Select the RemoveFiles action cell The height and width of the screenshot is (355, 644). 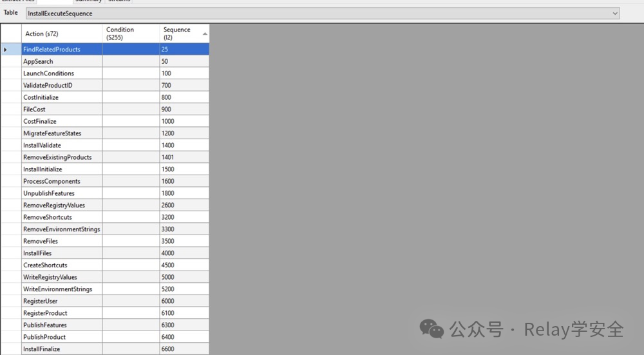pyautogui.click(x=62, y=241)
